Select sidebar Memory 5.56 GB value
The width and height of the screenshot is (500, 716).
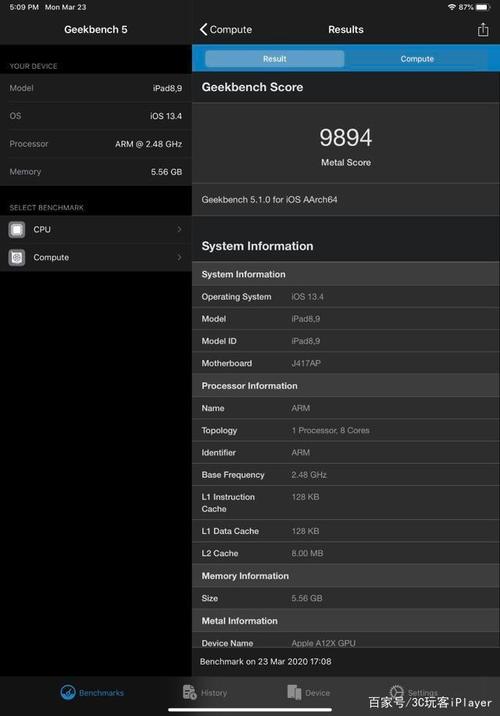pyautogui.click(x=166, y=172)
